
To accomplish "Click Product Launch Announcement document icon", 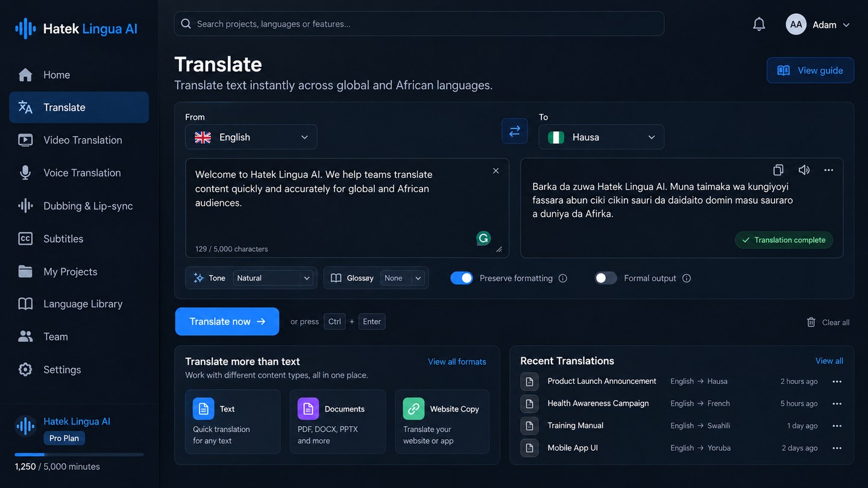I will 529,381.
